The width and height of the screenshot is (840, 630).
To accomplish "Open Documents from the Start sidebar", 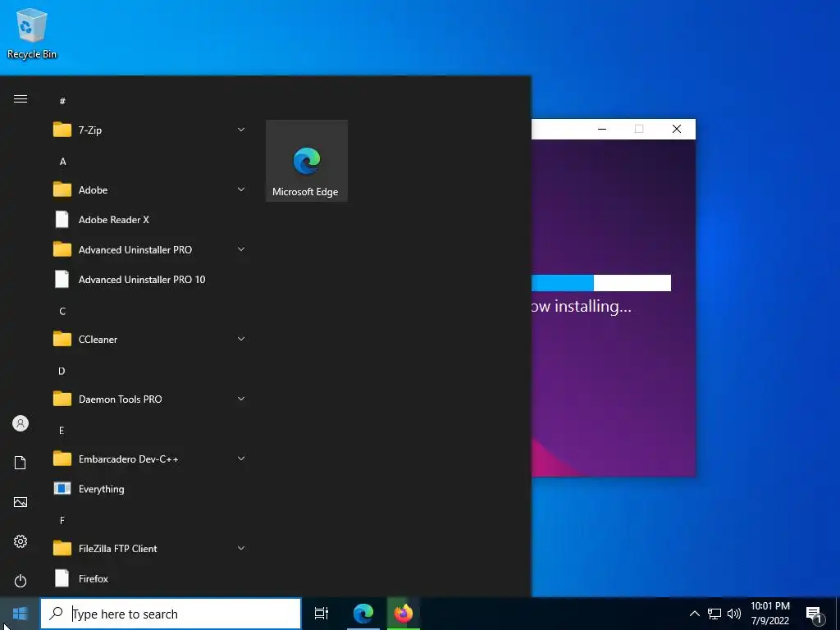I will click(21, 463).
